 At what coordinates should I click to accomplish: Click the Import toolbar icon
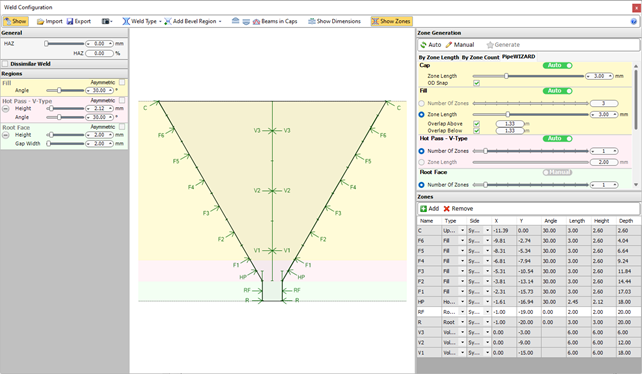coord(40,21)
